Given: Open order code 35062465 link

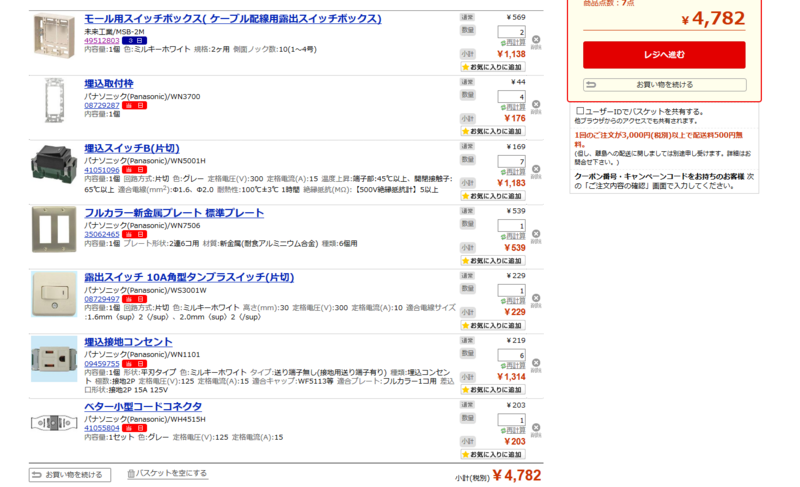Looking at the screenshot, I should 102,235.
